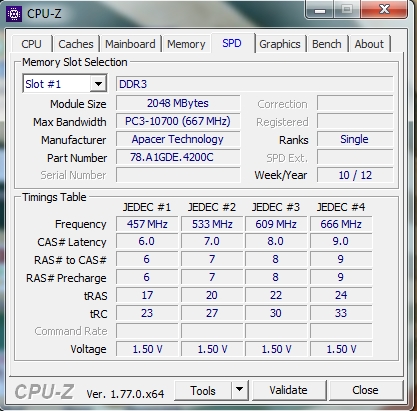
Task: Open the Slot #1 dropdown arrow
Action: (98, 84)
